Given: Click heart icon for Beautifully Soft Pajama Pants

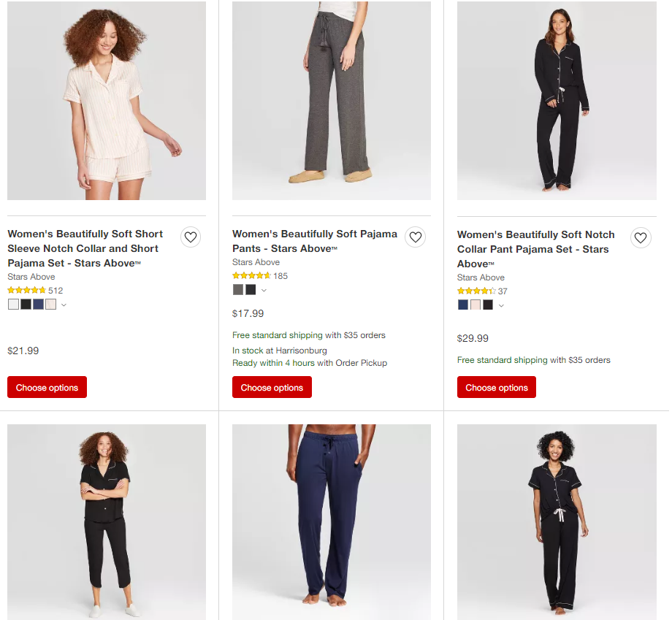Looking at the screenshot, I should coord(416,237).
